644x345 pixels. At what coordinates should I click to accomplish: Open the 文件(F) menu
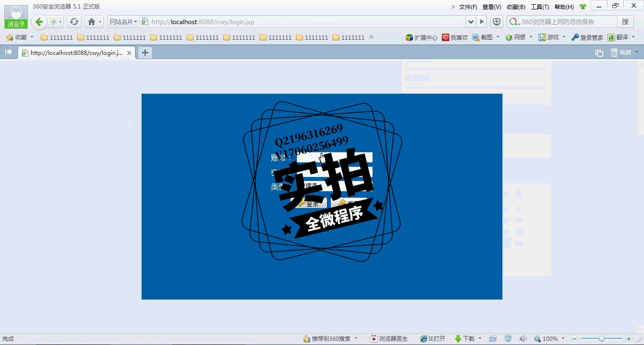click(x=468, y=7)
